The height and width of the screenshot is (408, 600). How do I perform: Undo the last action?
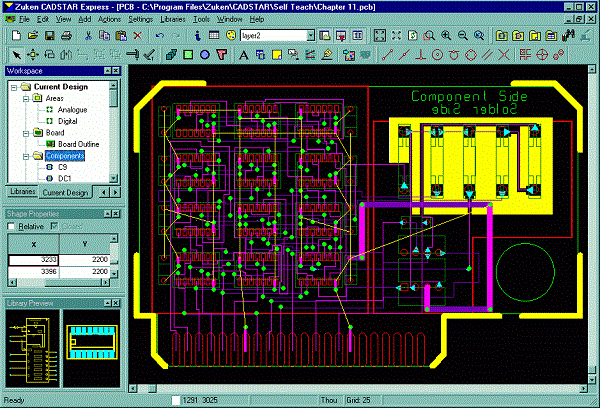pos(160,36)
